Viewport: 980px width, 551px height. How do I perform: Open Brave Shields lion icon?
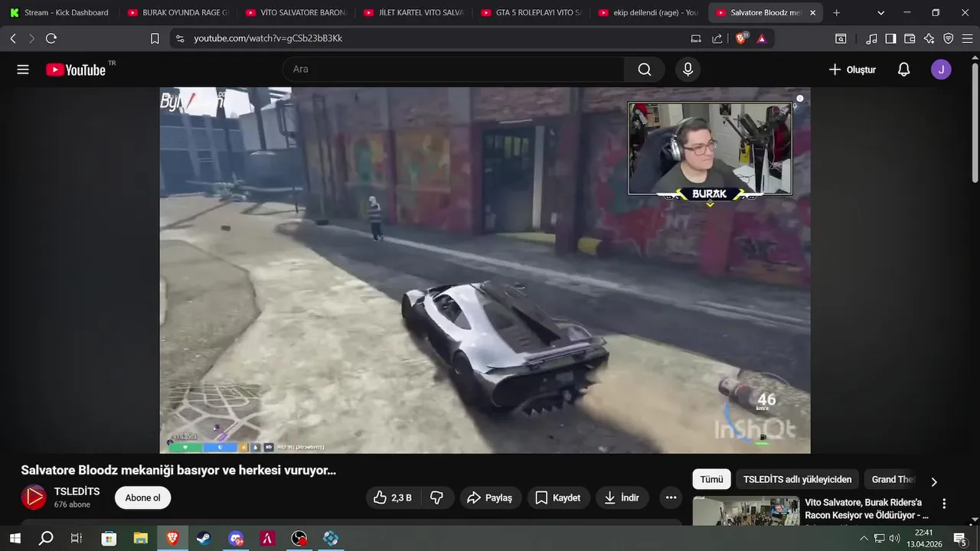pyautogui.click(x=740, y=38)
